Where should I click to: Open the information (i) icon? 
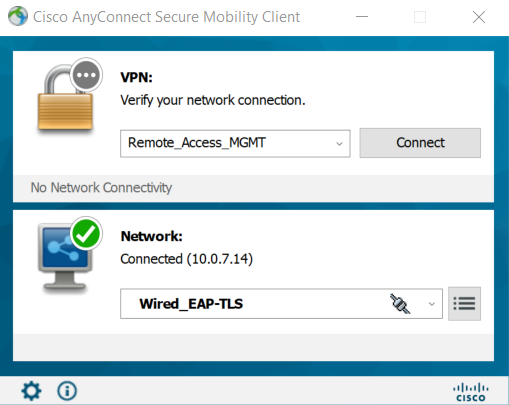pyautogui.click(x=67, y=391)
